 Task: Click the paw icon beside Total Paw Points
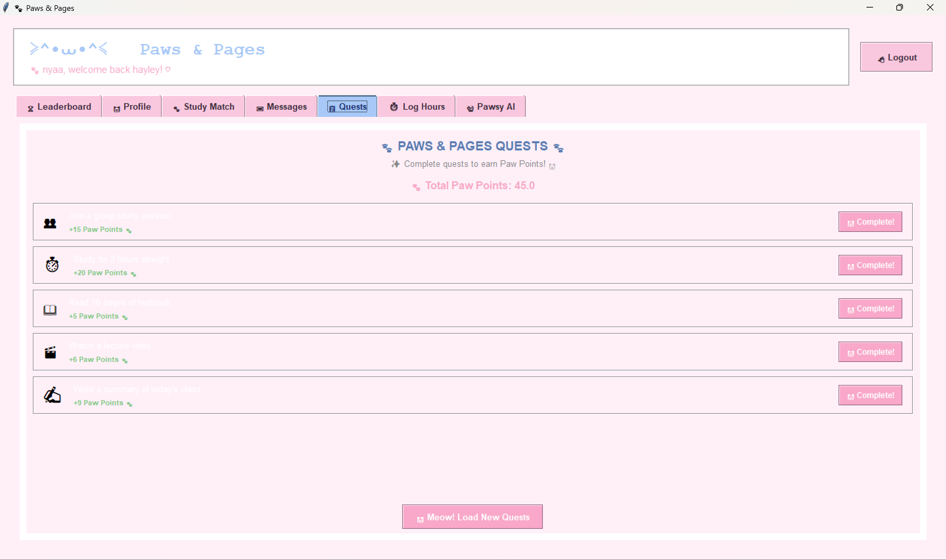click(x=416, y=187)
